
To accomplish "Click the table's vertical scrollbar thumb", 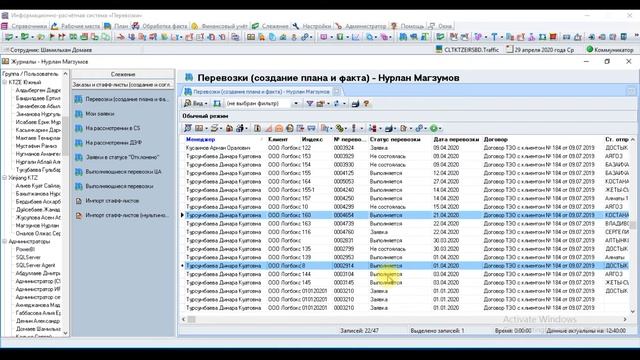I will click(x=633, y=225).
